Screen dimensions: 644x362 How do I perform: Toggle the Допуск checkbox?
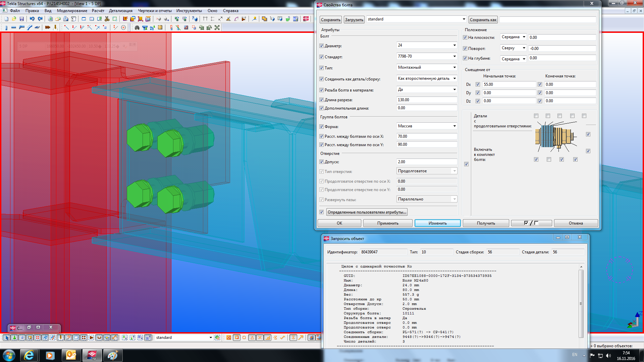pos(321,162)
